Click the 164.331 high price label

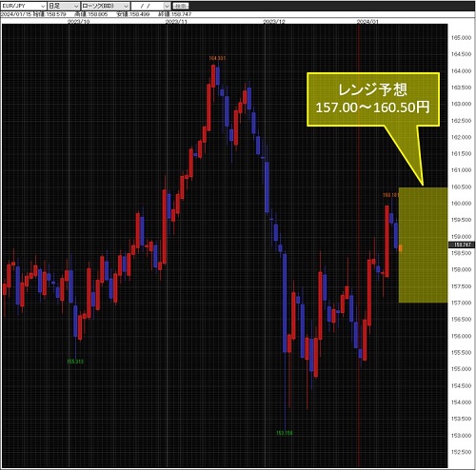(217, 58)
